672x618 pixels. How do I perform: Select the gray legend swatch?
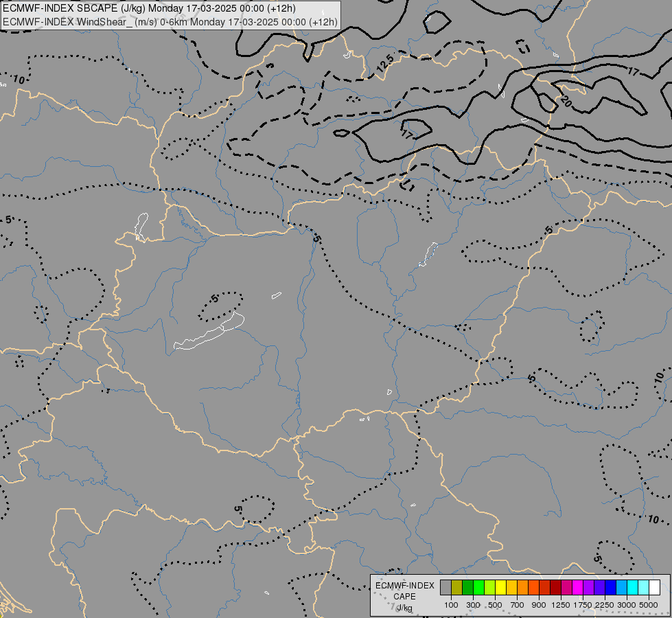[445, 588]
